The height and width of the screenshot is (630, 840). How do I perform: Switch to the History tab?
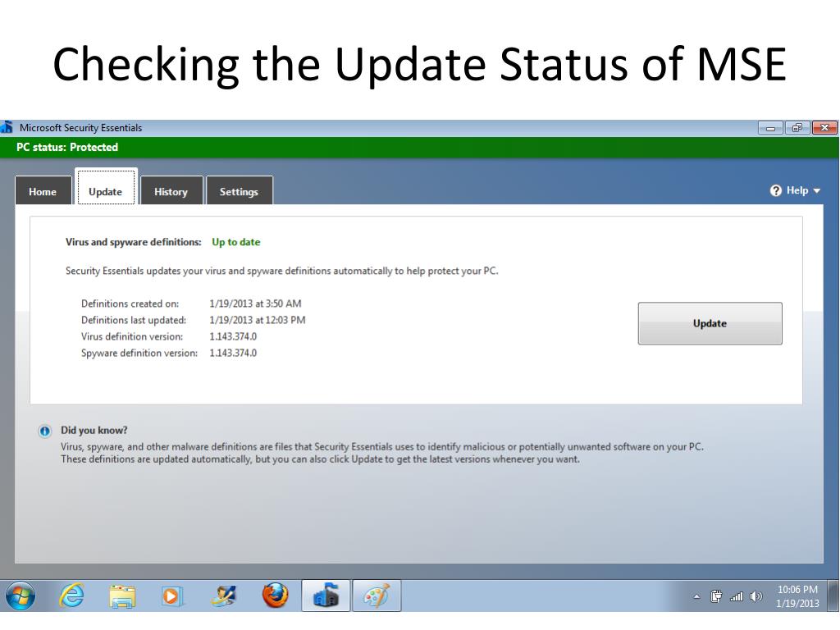pyautogui.click(x=171, y=191)
